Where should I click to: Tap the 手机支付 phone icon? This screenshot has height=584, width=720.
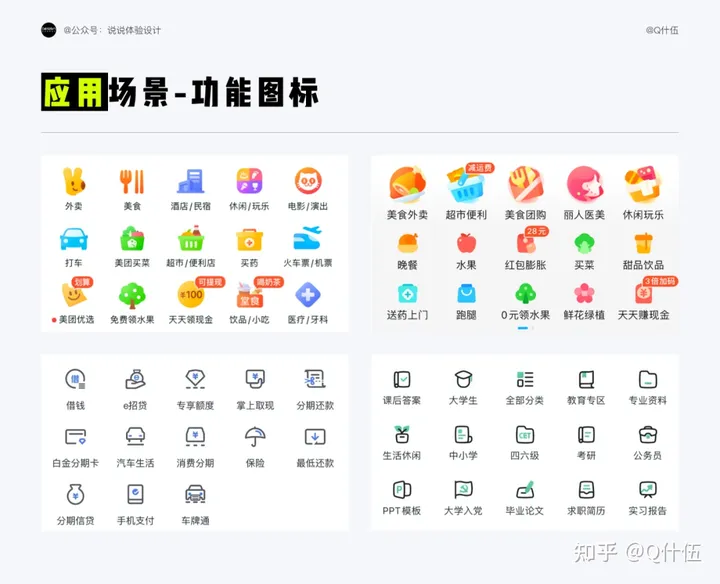pyautogui.click(x=135, y=494)
